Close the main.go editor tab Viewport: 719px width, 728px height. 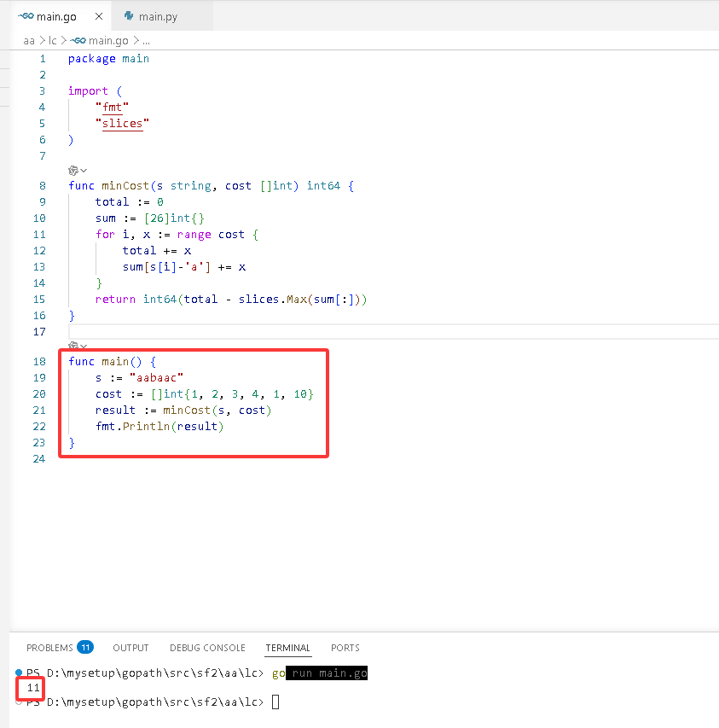pyautogui.click(x=99, y=17)
